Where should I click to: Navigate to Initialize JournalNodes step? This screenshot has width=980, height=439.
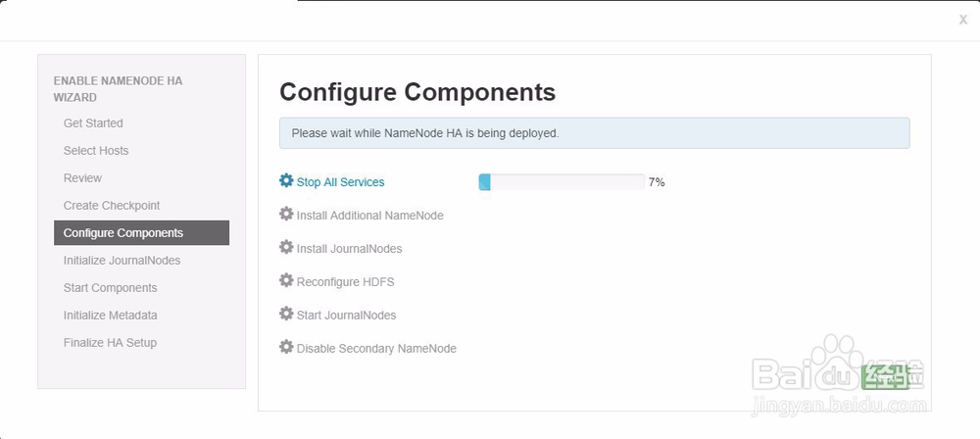pos(122,261)
